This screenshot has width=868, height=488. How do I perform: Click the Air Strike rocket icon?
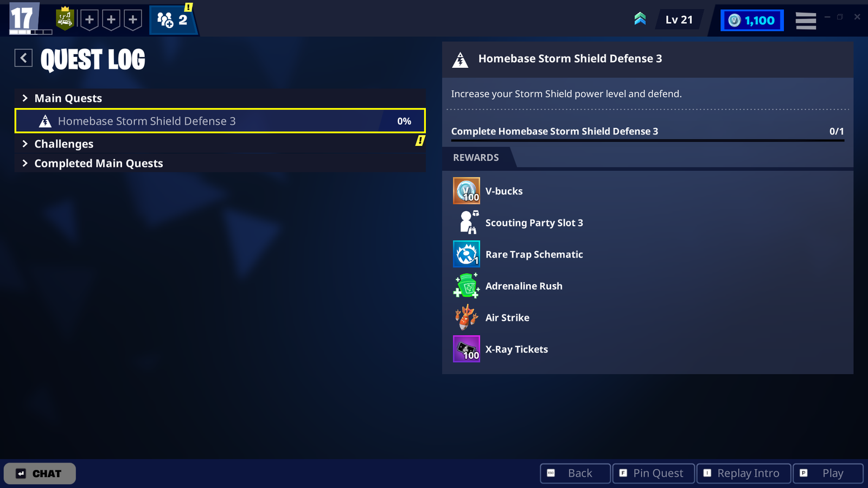pyautogui.click(x=466, y=317)
